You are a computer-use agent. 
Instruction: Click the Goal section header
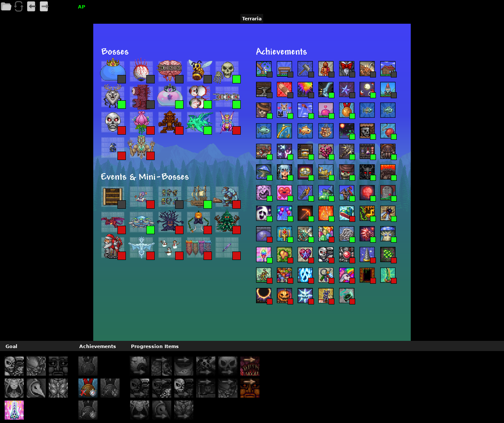click(11, 346)
